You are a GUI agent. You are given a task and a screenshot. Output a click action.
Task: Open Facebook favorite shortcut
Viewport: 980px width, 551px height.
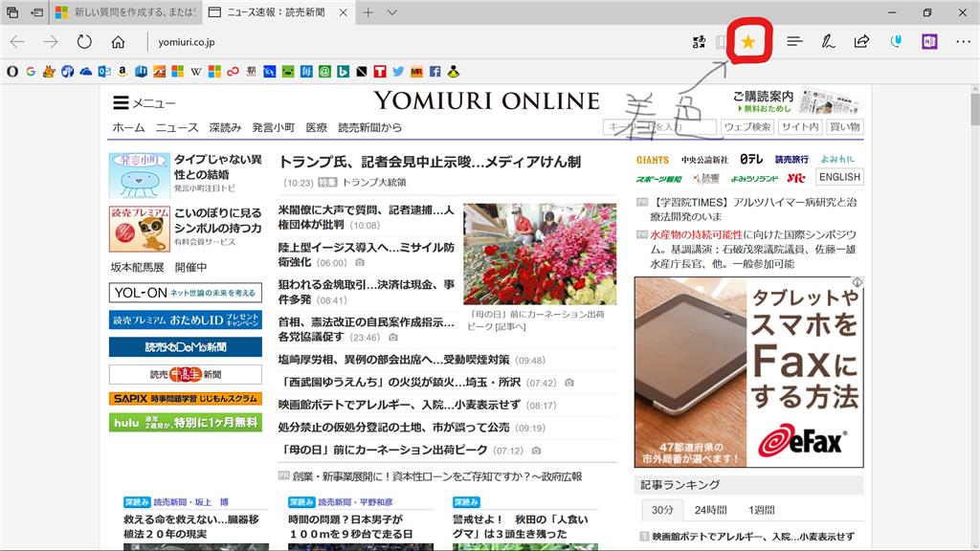click(x=435, y=72)
